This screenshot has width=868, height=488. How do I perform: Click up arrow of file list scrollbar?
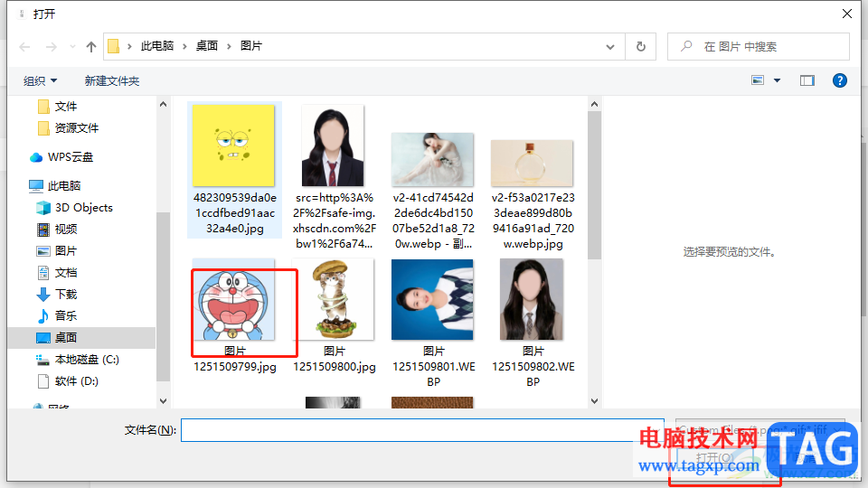point(594,104)
